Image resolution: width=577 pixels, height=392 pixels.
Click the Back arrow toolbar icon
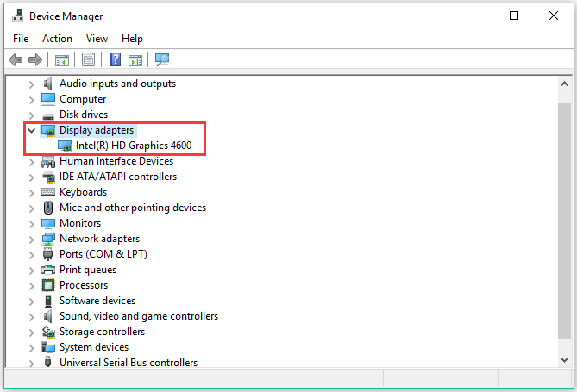pyautogui.click(x=16, y=59)
